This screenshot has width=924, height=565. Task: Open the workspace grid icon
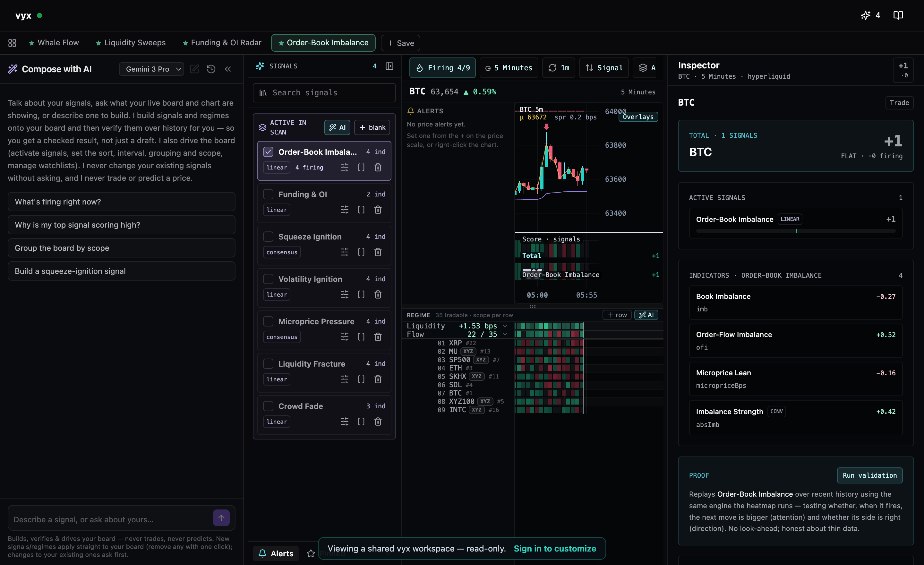12,43
